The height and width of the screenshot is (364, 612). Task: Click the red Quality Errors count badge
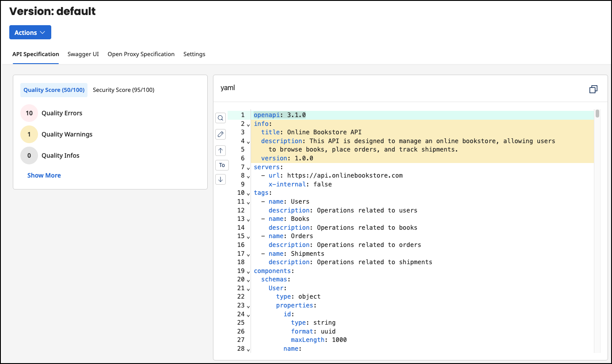pyautogui.click(x=29, y=113)
